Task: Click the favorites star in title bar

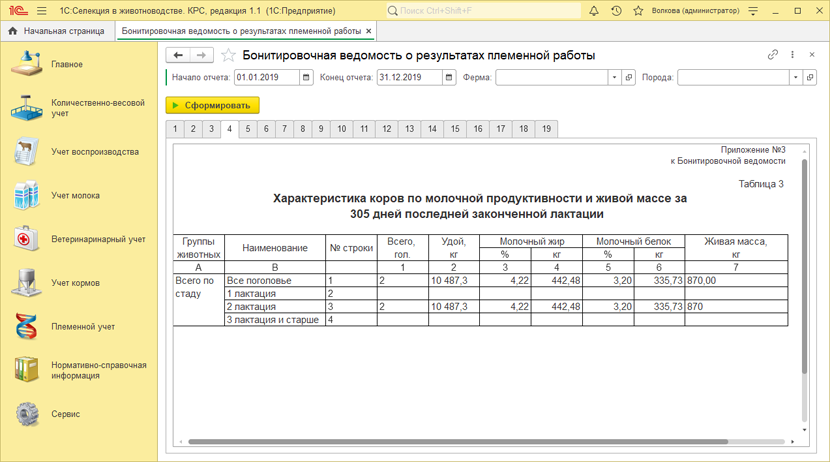Action: [x=638, y=11]
